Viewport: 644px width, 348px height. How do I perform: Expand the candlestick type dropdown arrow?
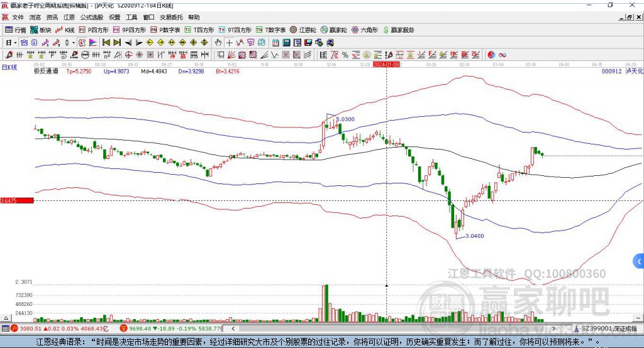[74, 43]
